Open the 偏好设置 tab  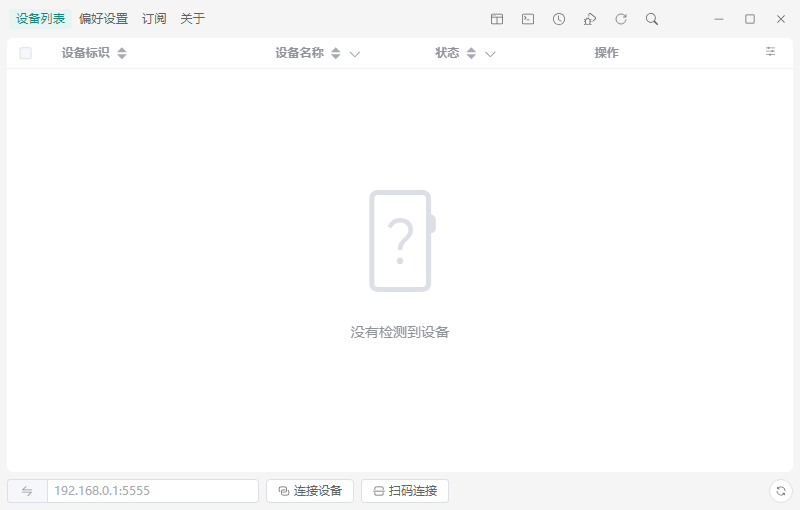click(104, 19)
